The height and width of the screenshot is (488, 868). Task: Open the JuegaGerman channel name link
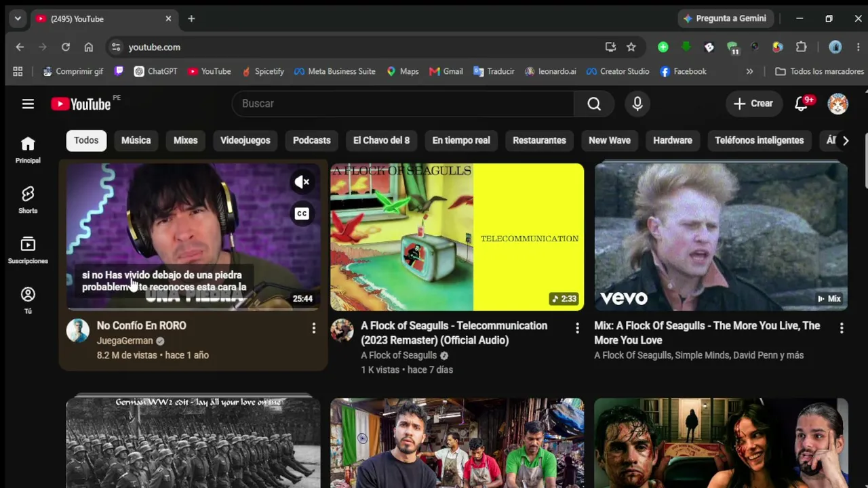point(125,341)
